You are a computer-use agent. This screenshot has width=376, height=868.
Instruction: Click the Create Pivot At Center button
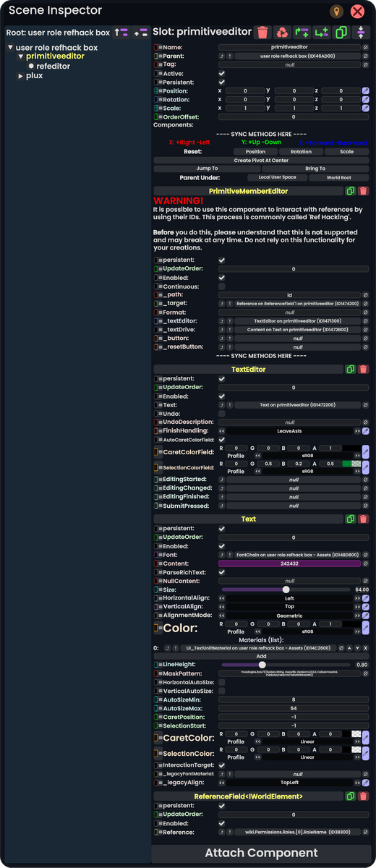261,160
